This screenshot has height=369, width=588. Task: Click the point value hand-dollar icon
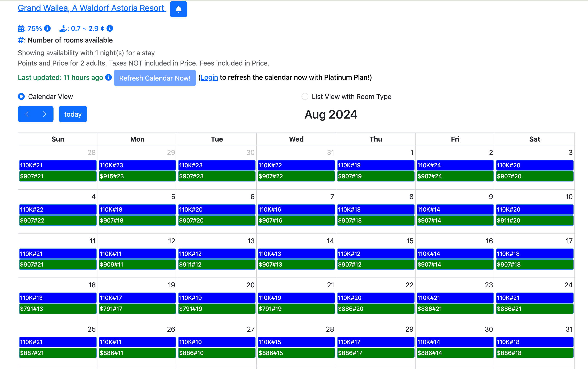(x=63, y=28)
